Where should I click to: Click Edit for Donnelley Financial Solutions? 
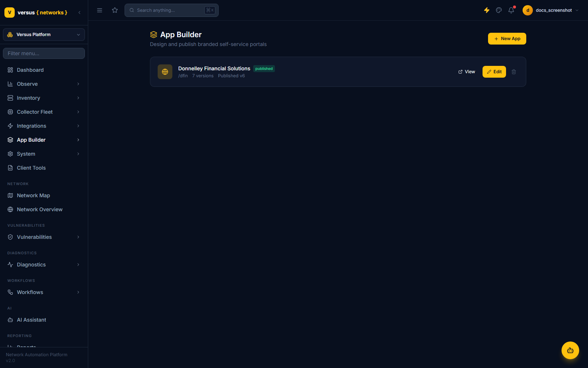click(x=494, y=72)
